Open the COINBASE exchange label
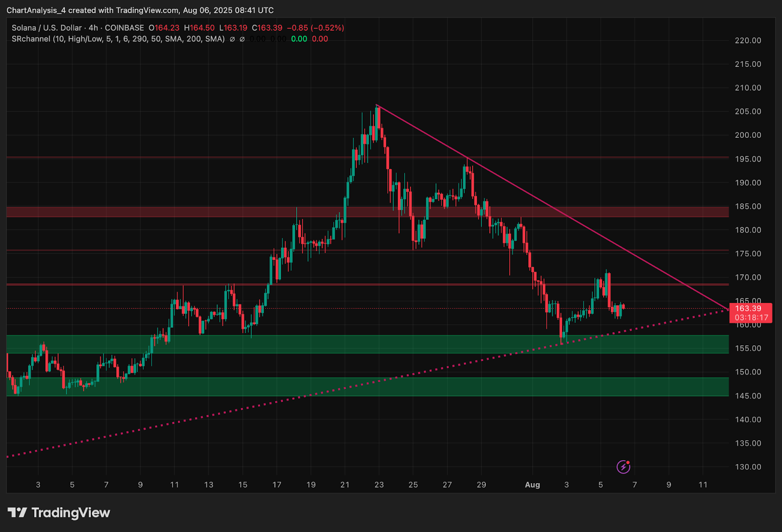 coord(124,28)
